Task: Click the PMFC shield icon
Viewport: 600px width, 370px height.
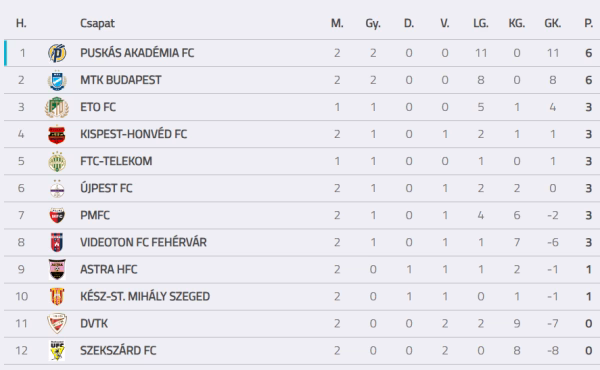Action: point(57,215)
